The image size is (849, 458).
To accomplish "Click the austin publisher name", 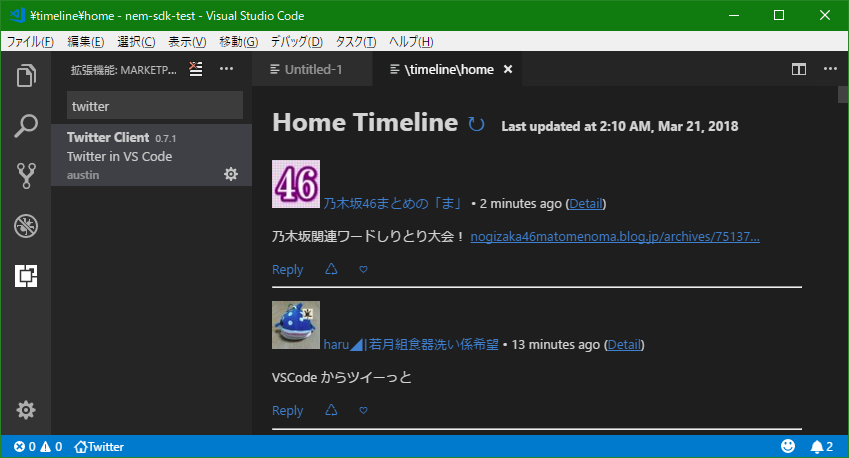I will pos(83,175).
